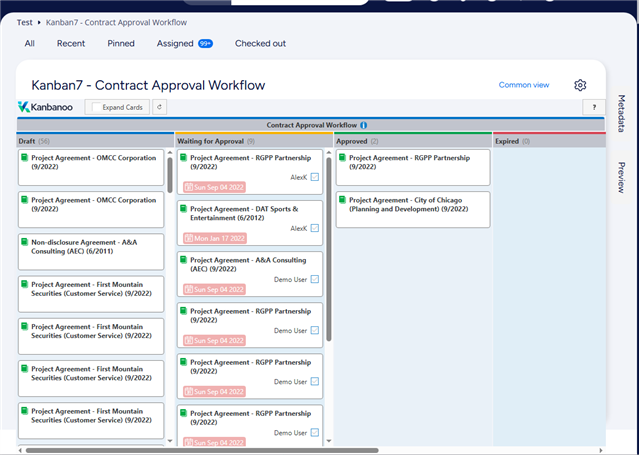Viewport: 639px width, 455px height.
Task: Click Draft column scroll-down arrow
Action: [x=170, y=441]
